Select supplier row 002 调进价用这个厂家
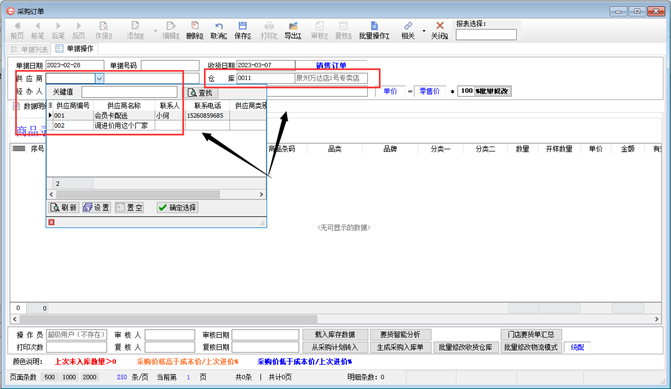 coord(156,126)
